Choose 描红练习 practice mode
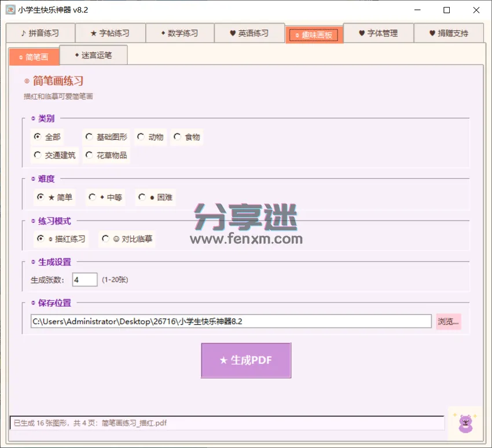The height and width of the screenshot is (448, 492). (x=61, y=239)
